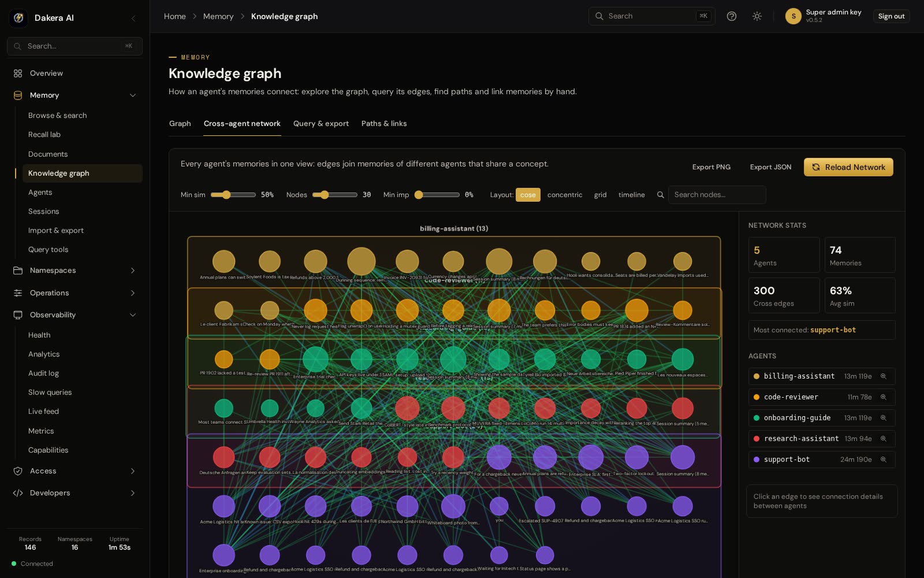Click the Developers code icon

click(18, 493)
